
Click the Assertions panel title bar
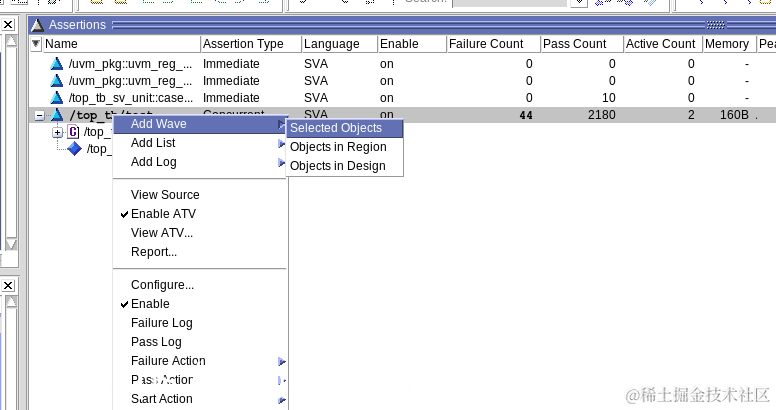point(402,25)
